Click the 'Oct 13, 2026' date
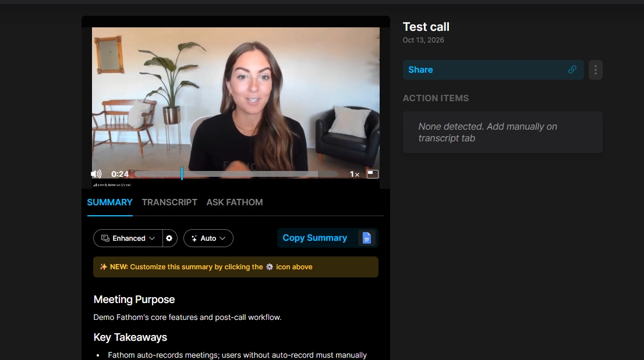644x360 pixels. (x=423, y=40)
